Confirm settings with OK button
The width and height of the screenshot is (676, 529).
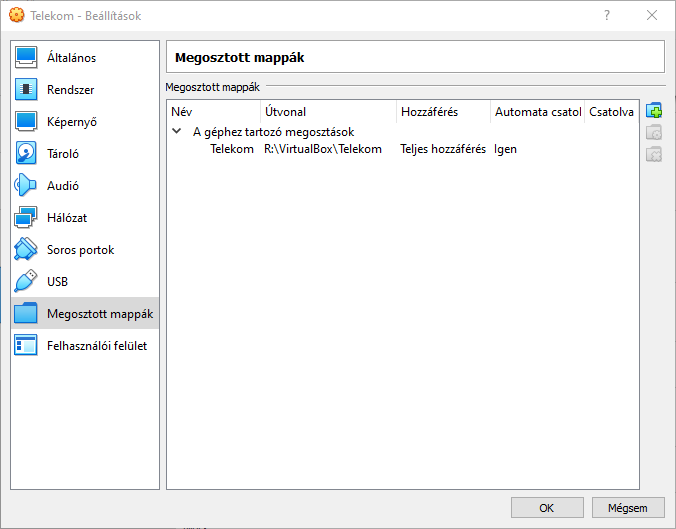(x=547, y=508)
